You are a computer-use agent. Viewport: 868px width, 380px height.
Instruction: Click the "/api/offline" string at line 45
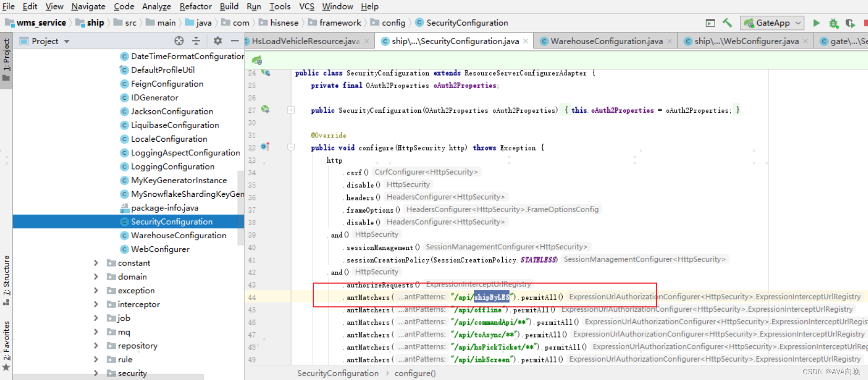click(x=478, y=310)
